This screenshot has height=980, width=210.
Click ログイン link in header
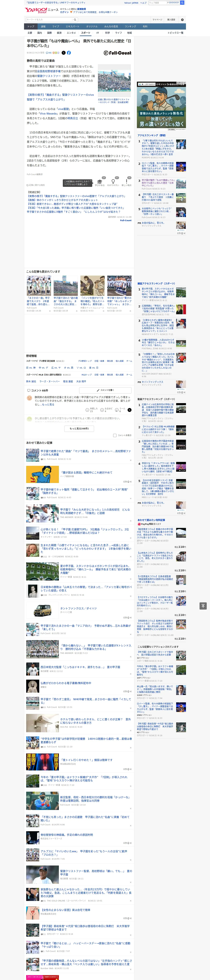64,12
